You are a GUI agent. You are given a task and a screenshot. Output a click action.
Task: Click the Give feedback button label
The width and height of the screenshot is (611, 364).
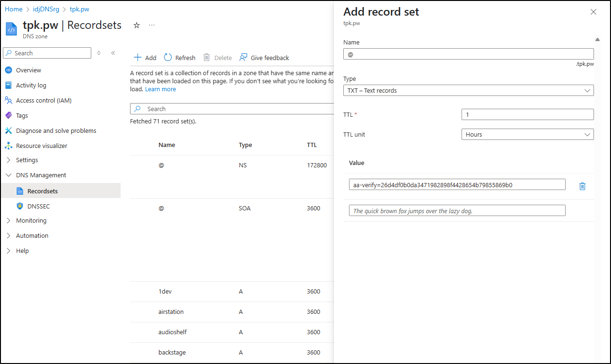(x=270, y=58)
